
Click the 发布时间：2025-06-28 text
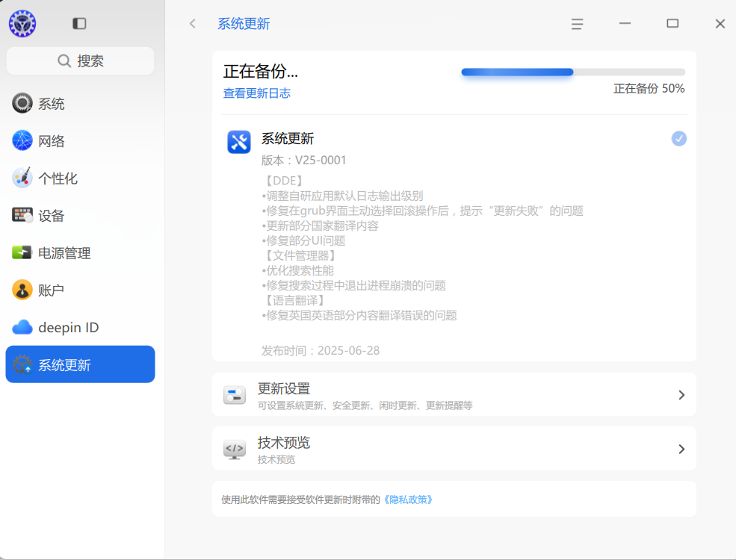pyautogui.click(x=321, y=350)
